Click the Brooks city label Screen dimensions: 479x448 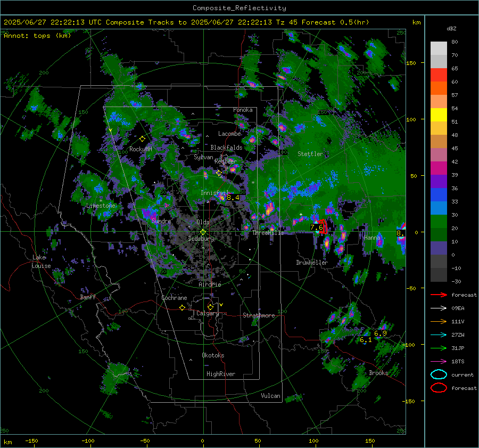coord(378,373)
